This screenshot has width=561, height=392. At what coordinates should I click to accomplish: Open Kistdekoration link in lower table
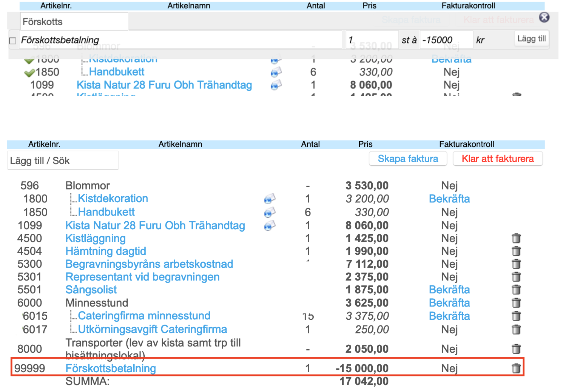click(113, 198)
